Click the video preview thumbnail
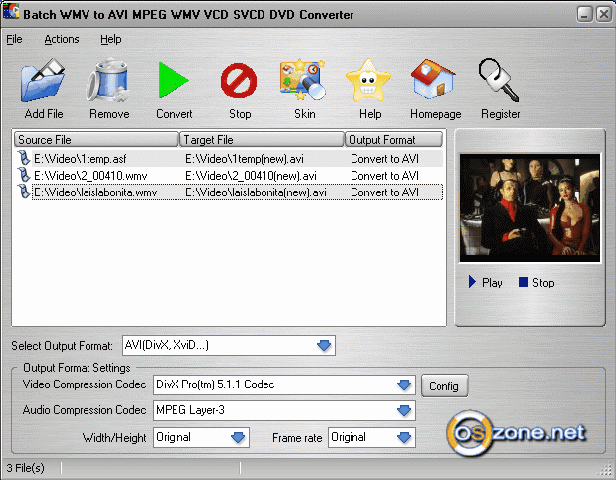The height and width of the screenshot is (480, 616). [x=530, y=208]
